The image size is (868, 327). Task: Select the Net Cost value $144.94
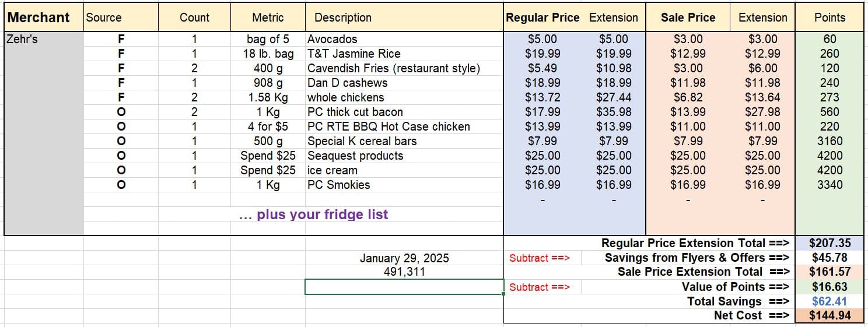829,315
